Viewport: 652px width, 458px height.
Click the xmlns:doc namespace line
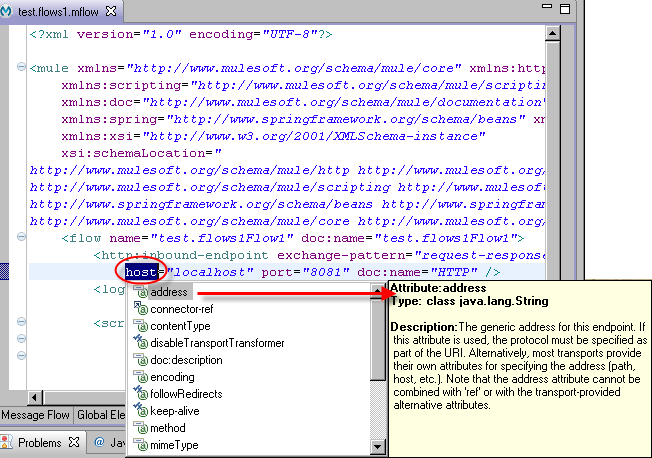pyautogui.click(x=303, y=102)
